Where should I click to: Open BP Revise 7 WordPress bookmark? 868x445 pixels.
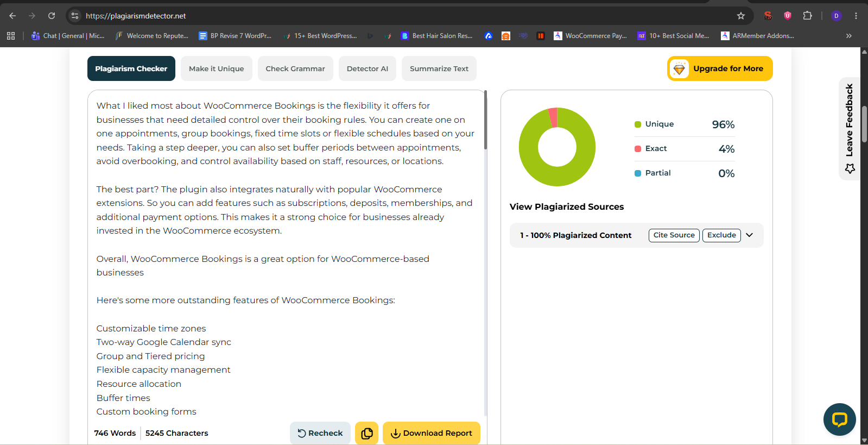tap(235, 36)
